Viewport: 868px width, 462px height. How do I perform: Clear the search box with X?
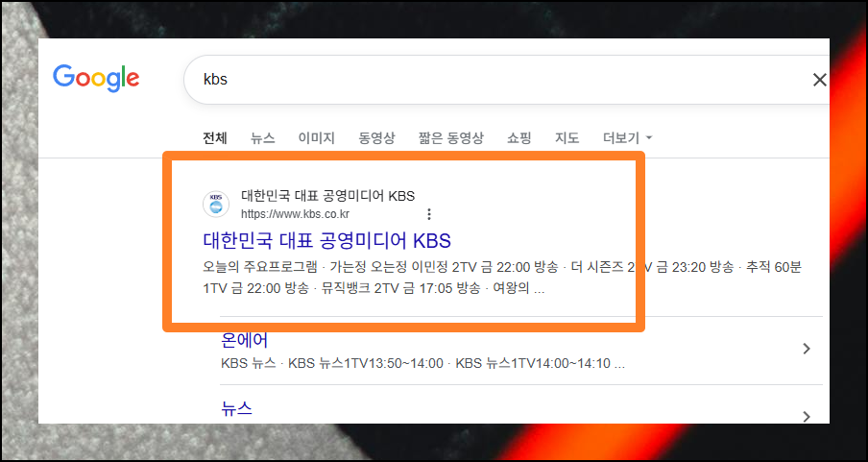point(819,80)
